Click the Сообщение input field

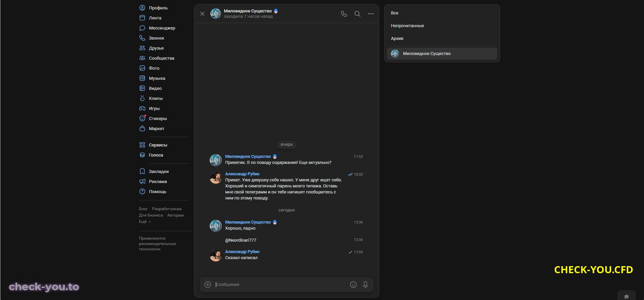281,284
